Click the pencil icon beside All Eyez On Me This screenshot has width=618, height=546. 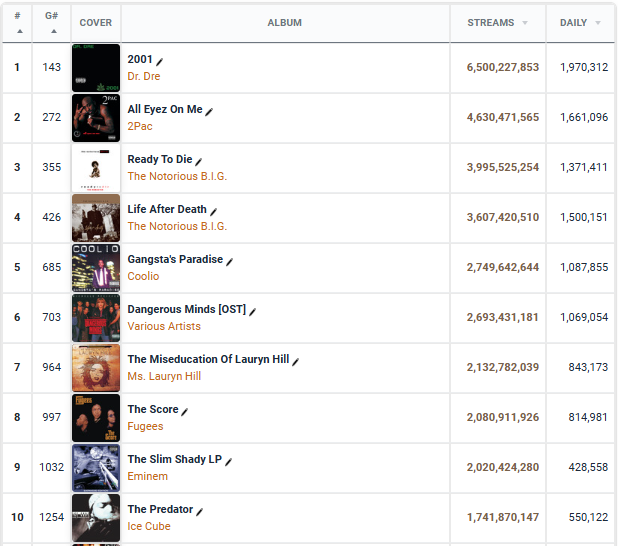209,112
